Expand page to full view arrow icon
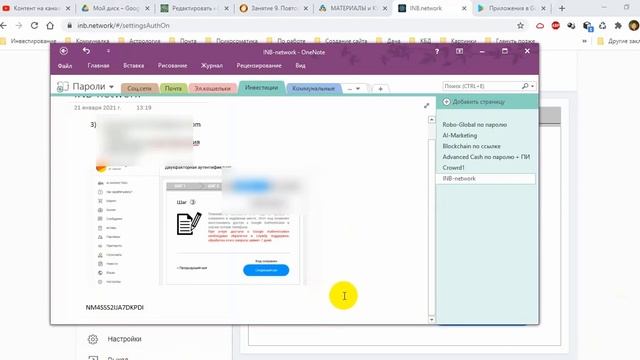This screenshot has height=360, width=640. 427,106
